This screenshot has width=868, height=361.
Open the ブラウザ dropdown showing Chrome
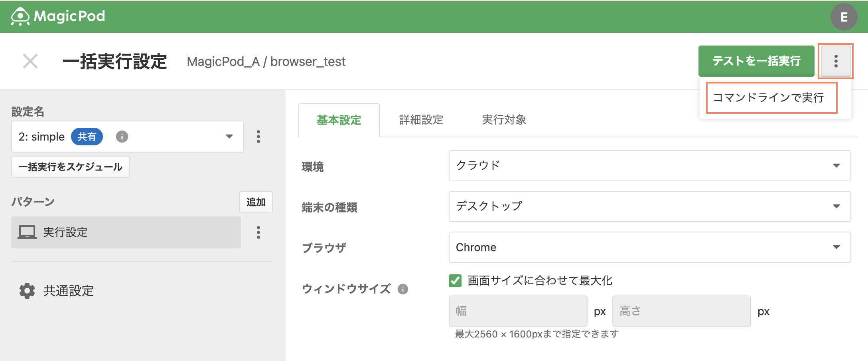tap(650, 247)
